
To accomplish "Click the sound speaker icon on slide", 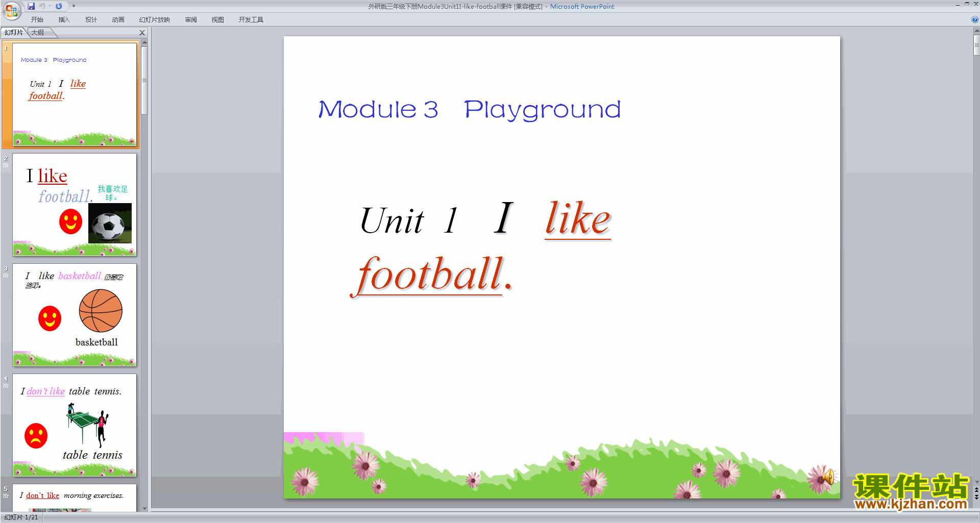I will [x=828, y=477].
